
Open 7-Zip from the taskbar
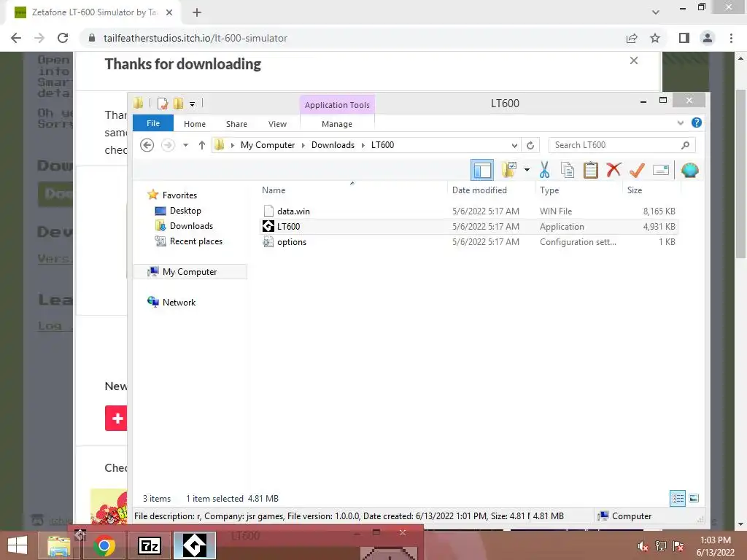149,545
